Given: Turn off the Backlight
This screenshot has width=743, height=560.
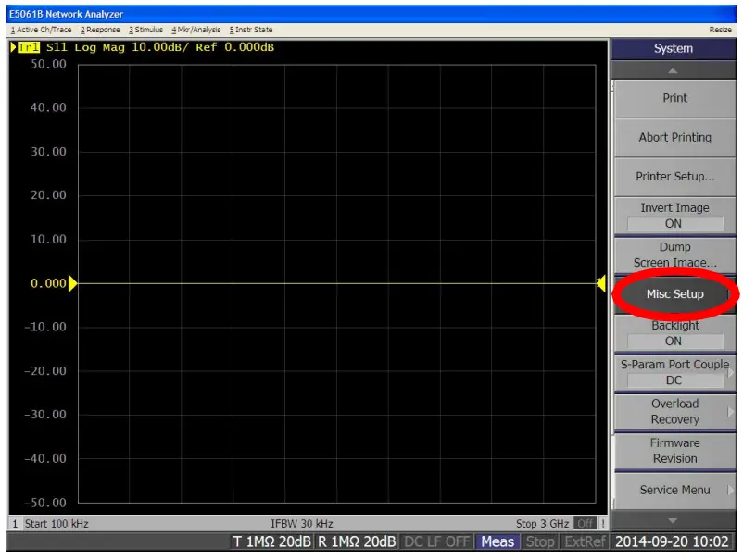Looking at the screenshot, I should click(x=674, y=333).
